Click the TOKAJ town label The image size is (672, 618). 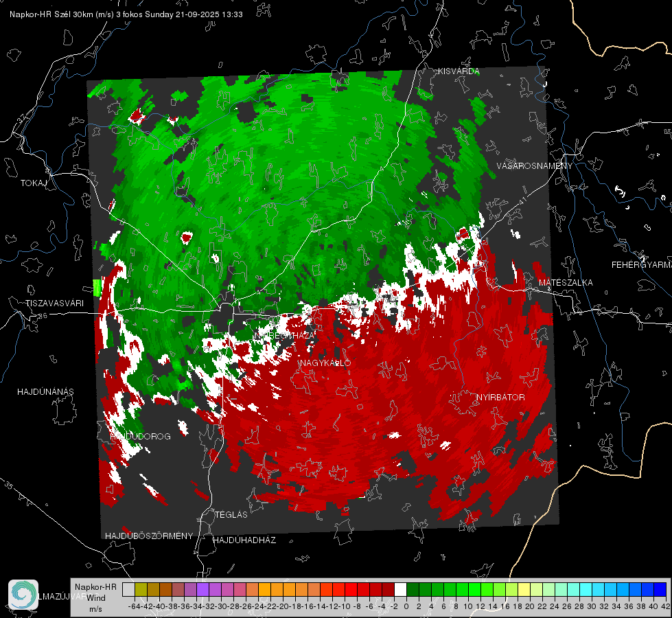click(34, 183)
